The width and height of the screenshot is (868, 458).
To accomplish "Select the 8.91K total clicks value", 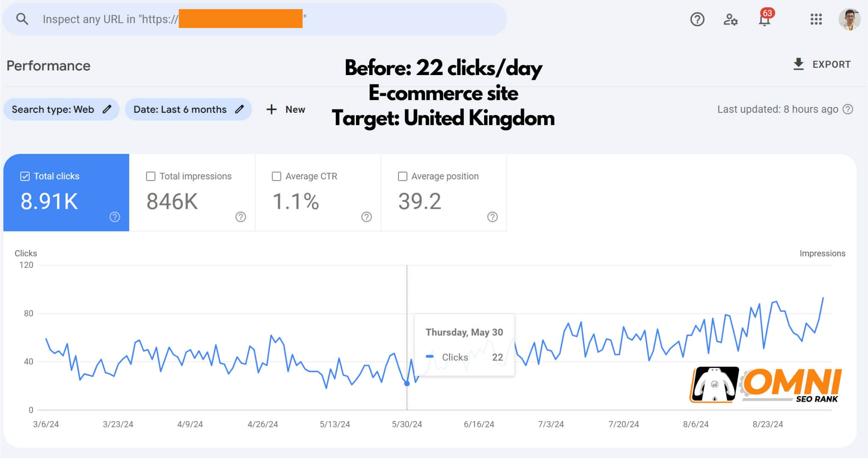I will [x=49, y=201].
